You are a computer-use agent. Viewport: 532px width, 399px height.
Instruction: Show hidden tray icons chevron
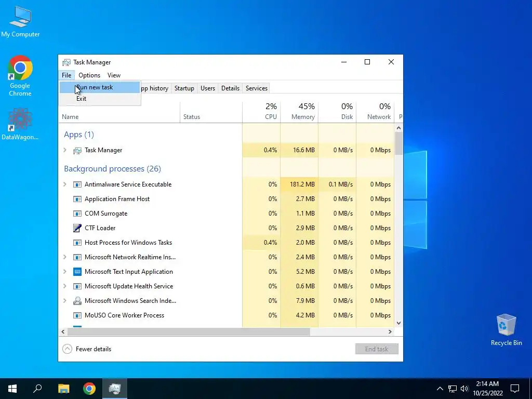tap(440, 389)
